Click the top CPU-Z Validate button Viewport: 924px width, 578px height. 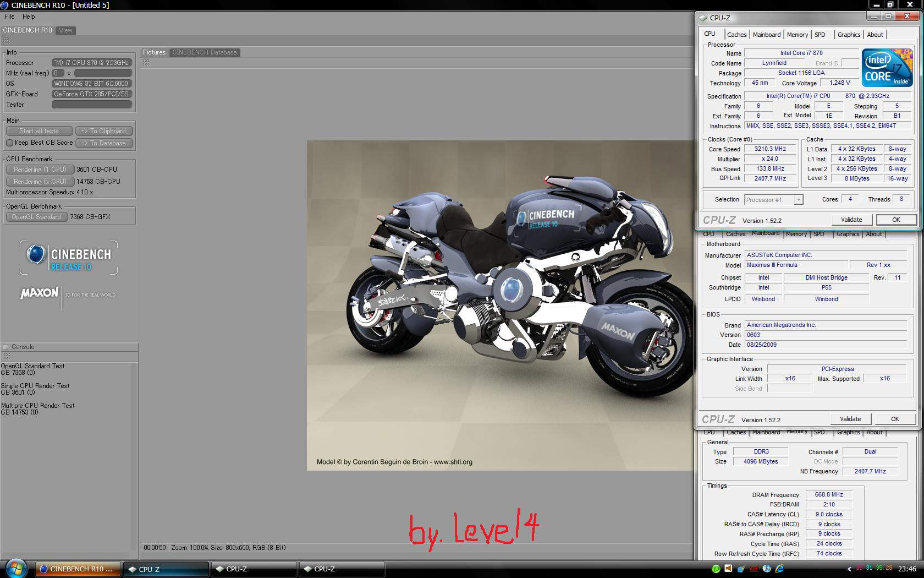click(x=851, y=220)
